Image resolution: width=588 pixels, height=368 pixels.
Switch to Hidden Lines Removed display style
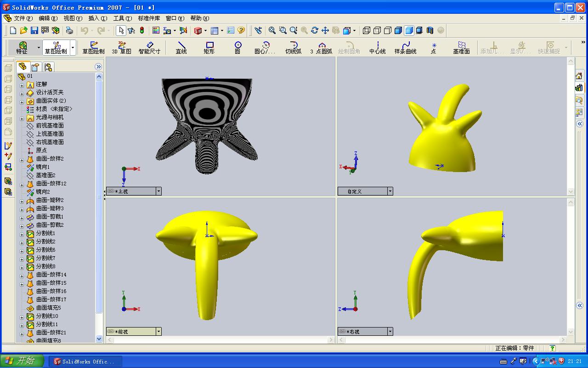[388, 30]
